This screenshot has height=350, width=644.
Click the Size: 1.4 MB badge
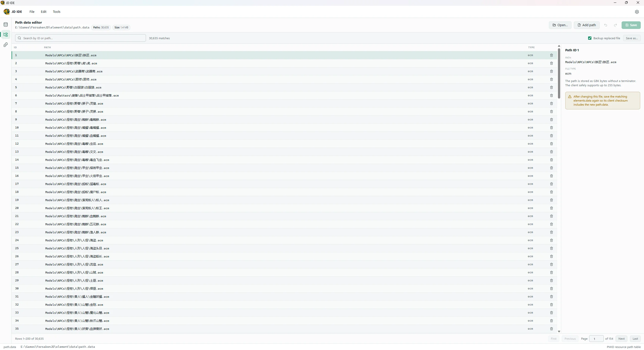point(121,27)
